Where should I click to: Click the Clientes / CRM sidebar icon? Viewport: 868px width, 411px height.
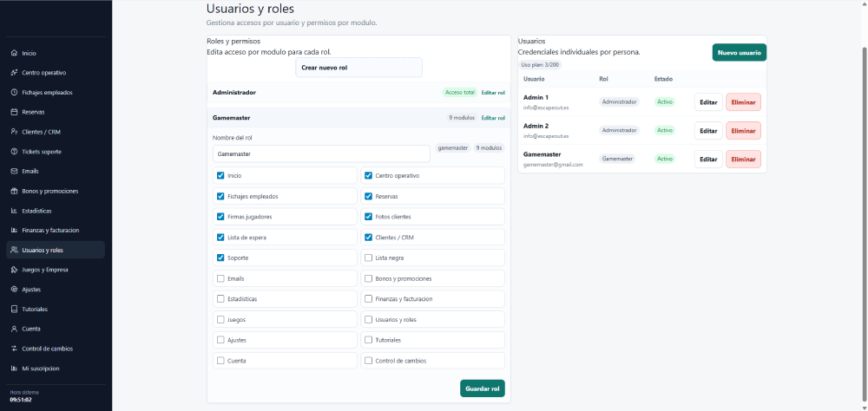(15, 132)
